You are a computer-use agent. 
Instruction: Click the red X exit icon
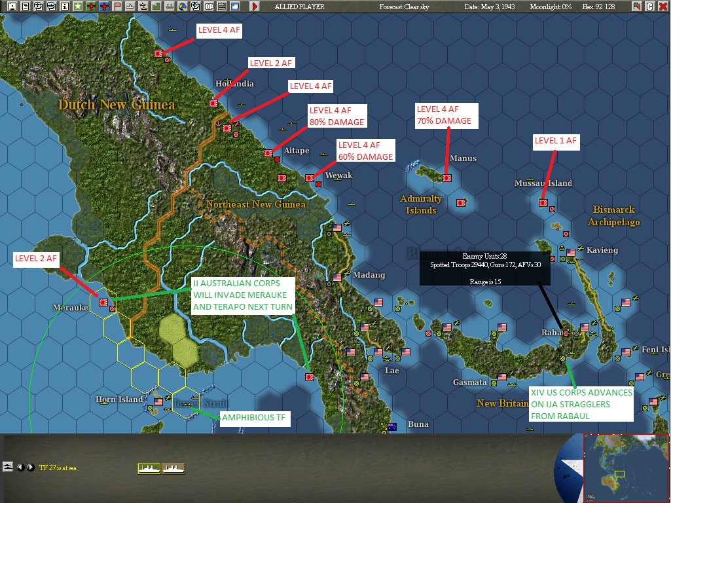663,7
